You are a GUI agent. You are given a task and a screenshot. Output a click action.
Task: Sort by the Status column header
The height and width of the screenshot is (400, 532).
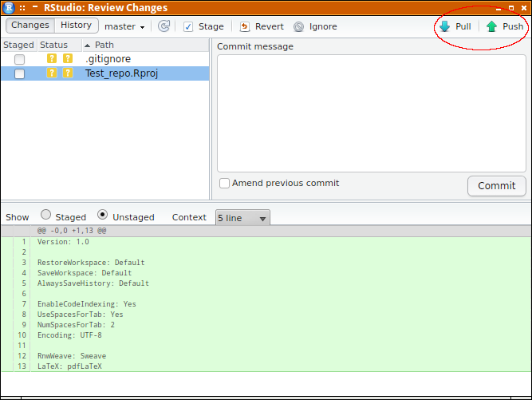60,45
